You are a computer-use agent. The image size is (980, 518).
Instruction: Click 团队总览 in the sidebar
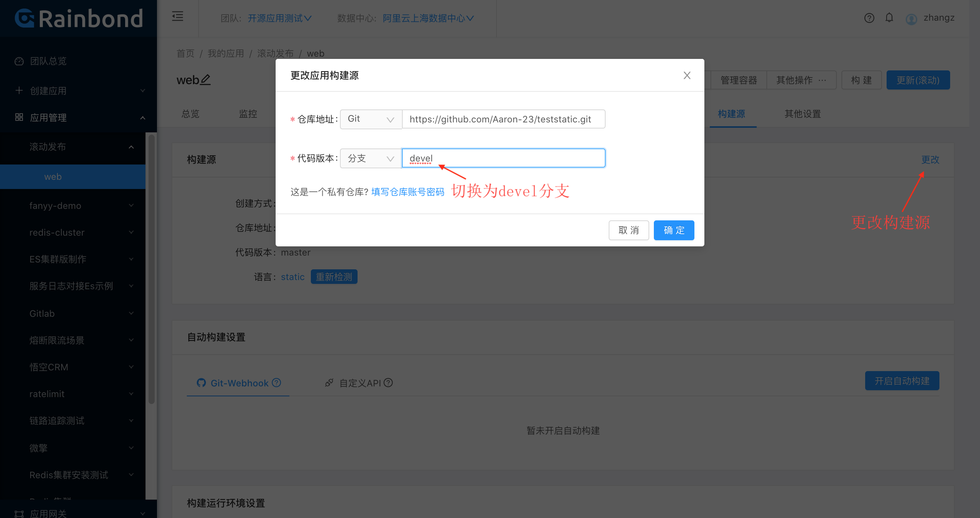tap(48, 61)
